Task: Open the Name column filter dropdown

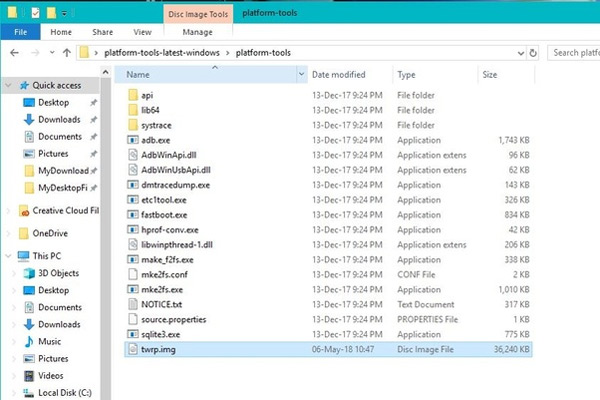Action: [x=302, y=74]
